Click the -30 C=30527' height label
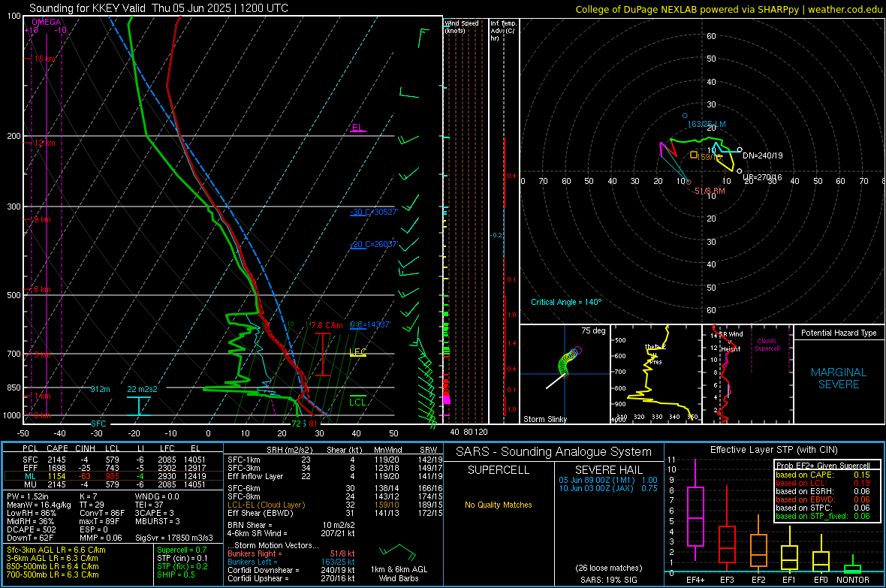The image size is (886, 588). [x=374, y=212]
